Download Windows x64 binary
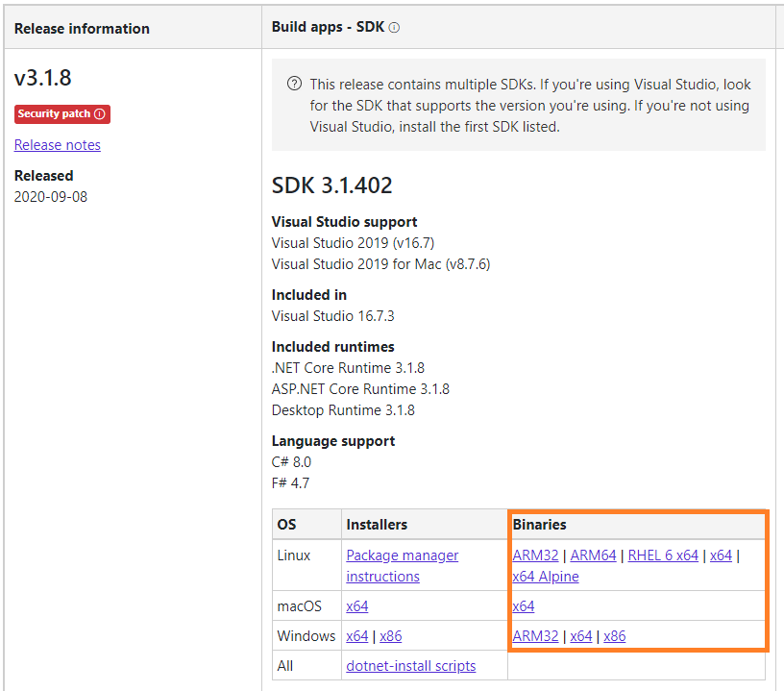Viewport: 784px width, 691px height. coord(581,636)
